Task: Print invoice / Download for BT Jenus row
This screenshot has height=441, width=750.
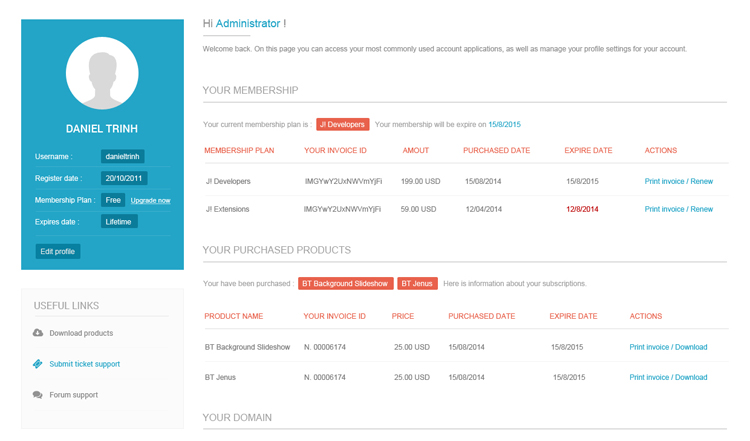Action: coord(668,377)
